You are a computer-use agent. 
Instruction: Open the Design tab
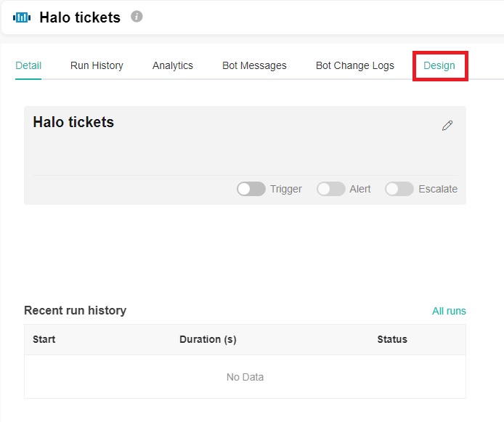(439, 65)
